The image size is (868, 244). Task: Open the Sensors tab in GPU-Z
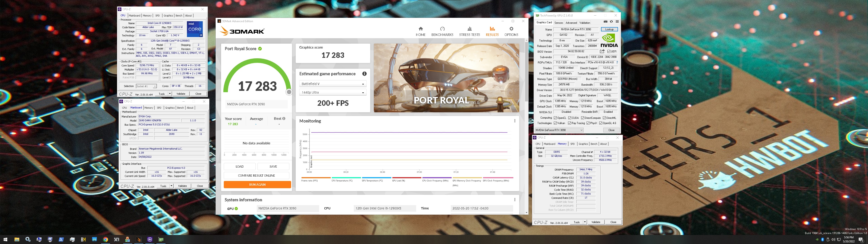point(559,23)
